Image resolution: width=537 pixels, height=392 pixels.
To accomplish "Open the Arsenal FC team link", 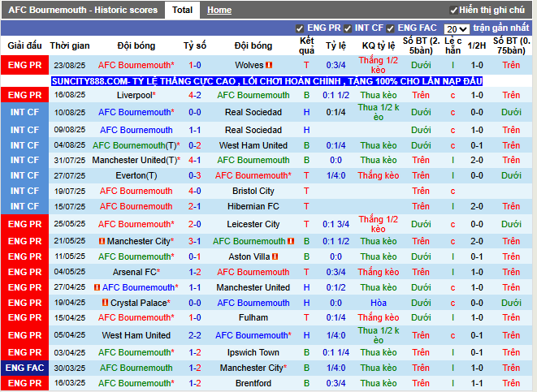I will coord(135,272).
